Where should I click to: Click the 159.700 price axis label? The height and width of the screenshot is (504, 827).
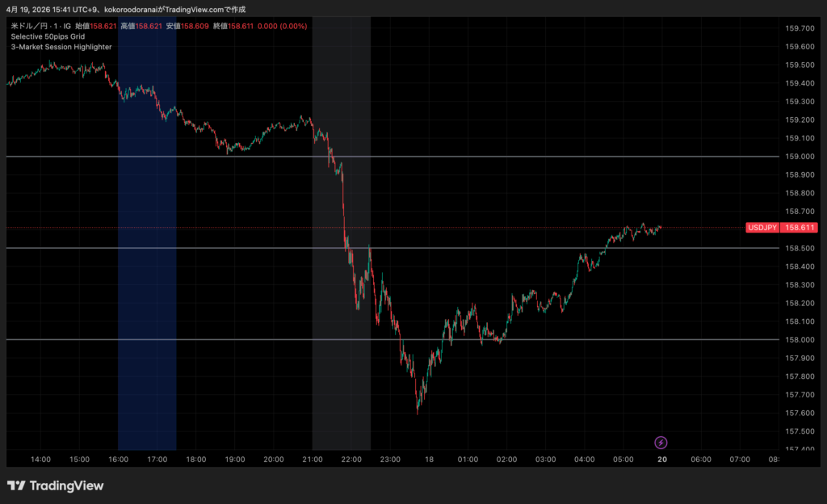(799, 28)
